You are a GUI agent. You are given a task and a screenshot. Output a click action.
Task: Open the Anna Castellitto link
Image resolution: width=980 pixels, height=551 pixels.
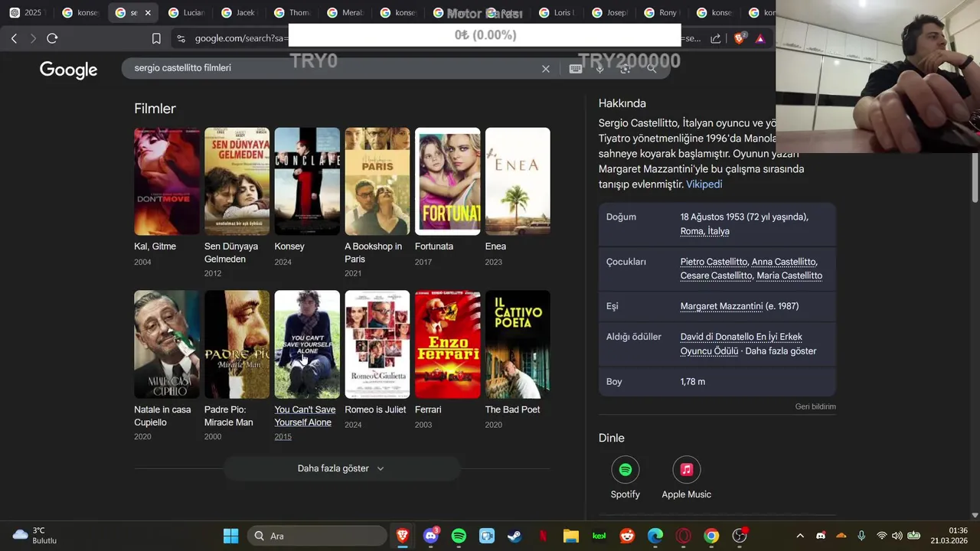pyautogui.click(x=784, y=262)
